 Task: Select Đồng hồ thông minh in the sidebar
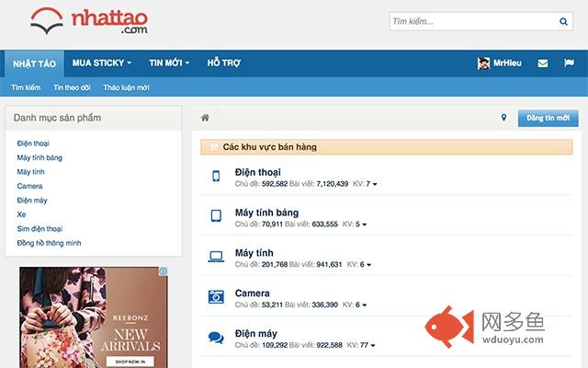pos(49,243)
